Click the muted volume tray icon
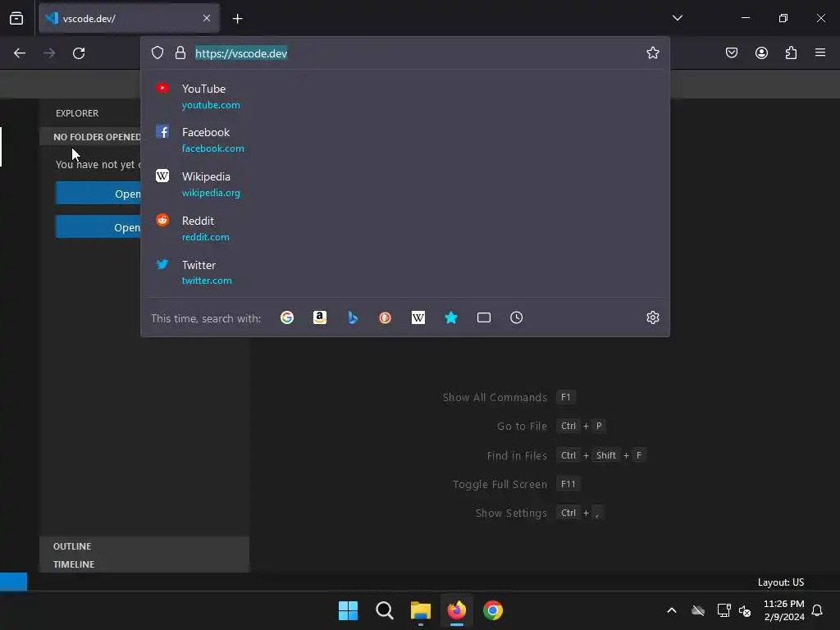The height and width of the screenshot is (630, 840). click(745, 610)
